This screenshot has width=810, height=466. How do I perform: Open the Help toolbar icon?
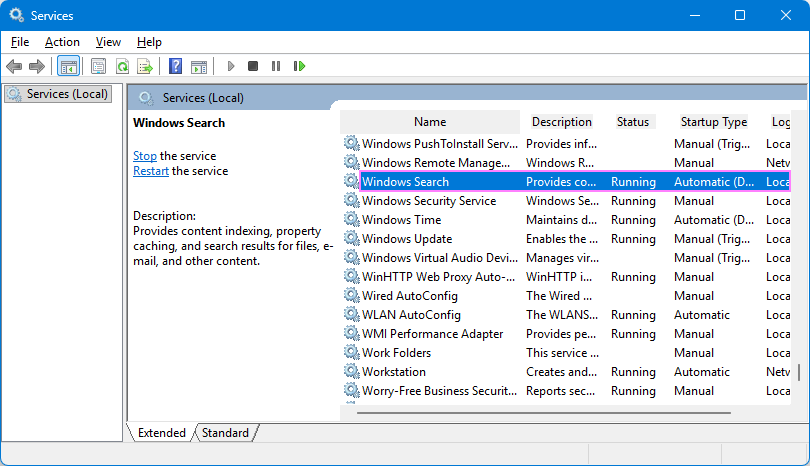pyautogui.click(x=176, y=66)
